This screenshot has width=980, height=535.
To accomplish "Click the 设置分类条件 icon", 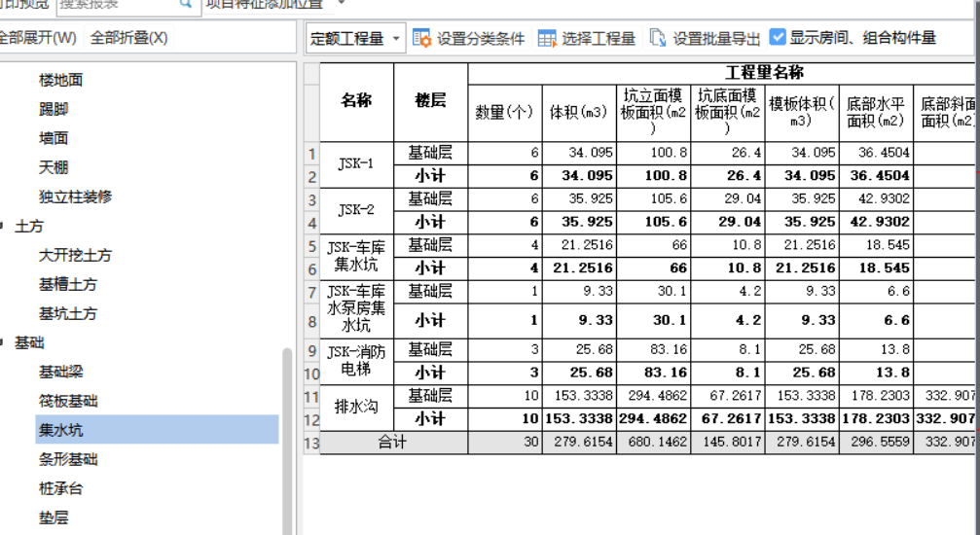I will click(421, 38).
